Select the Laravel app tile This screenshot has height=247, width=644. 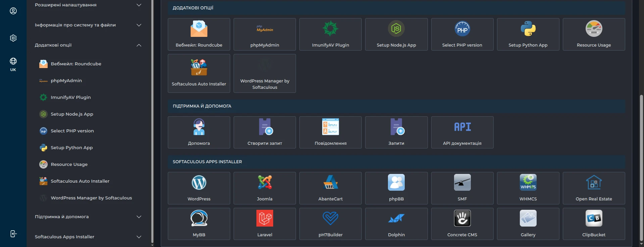pos(265,224)
